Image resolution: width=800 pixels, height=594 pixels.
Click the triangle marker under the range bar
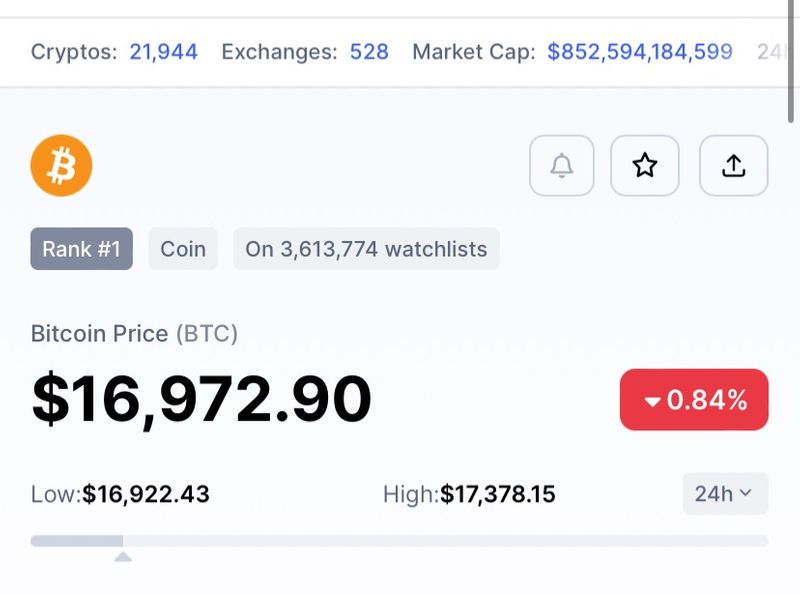[123, 556]
